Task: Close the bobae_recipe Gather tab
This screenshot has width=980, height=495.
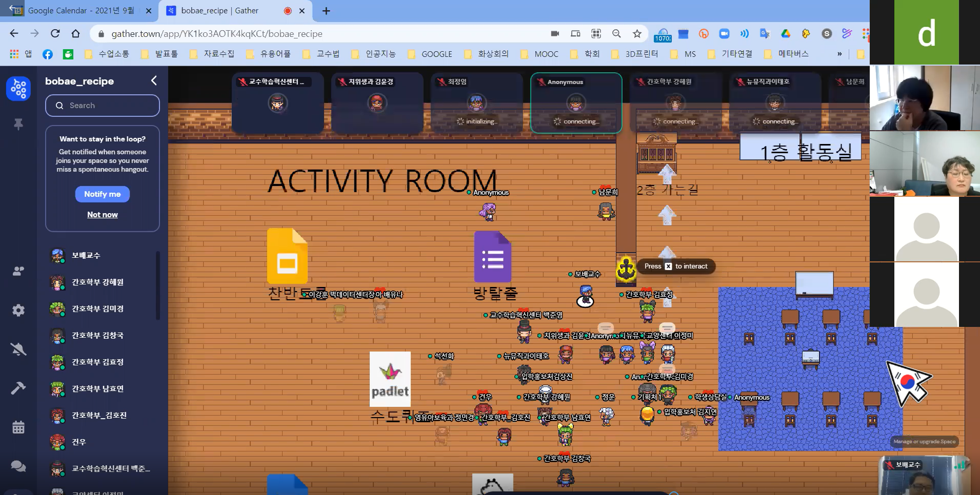Action: pos(302,11)
